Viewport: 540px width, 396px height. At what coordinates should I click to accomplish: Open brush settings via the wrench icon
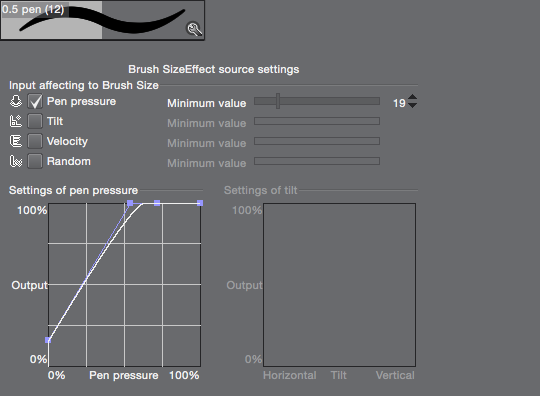click(x=195, y=29)
